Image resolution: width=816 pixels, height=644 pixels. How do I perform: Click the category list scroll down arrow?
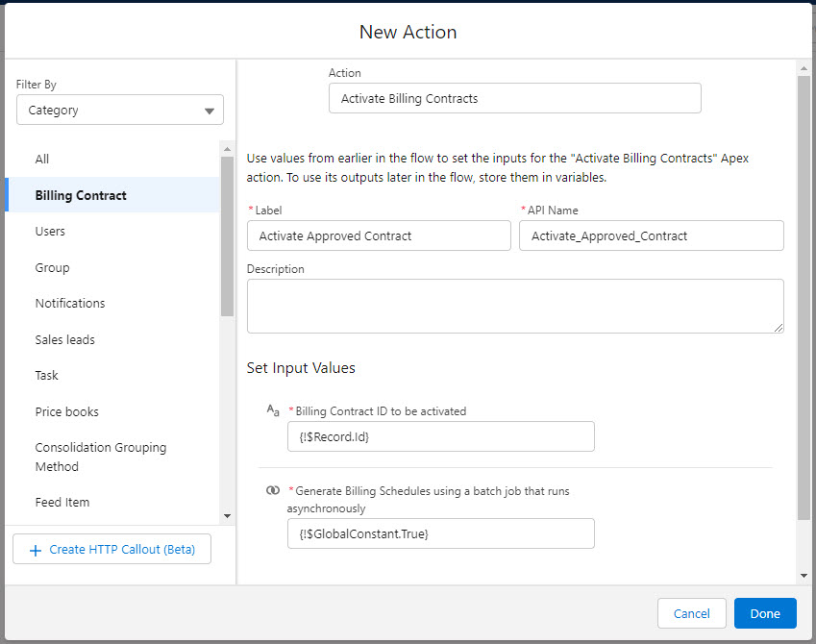point(228,516)
